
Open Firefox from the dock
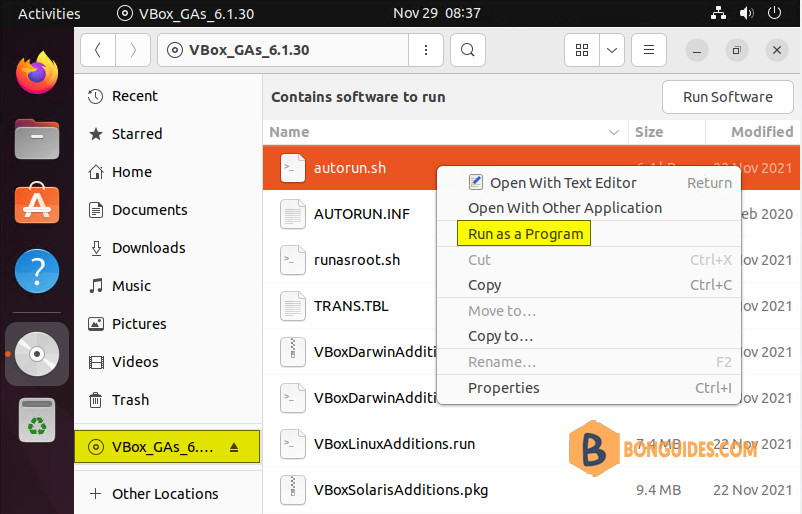37,73
